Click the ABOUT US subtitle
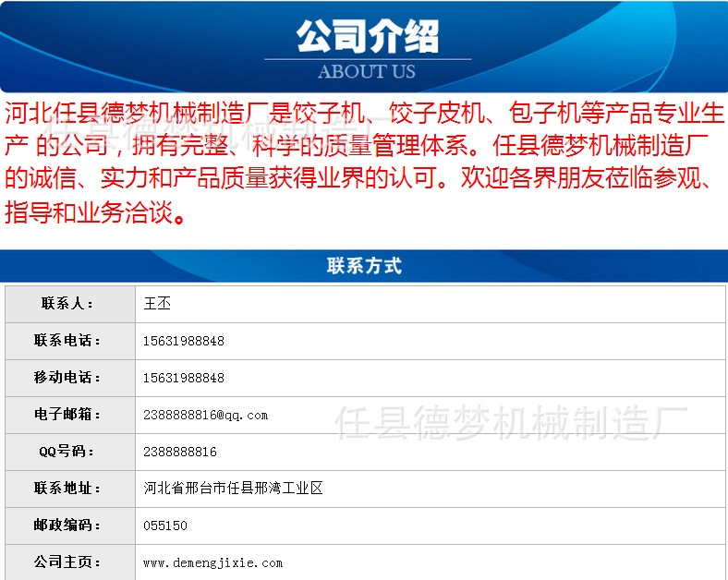This screenshot has height=580, width=728. 367,71
